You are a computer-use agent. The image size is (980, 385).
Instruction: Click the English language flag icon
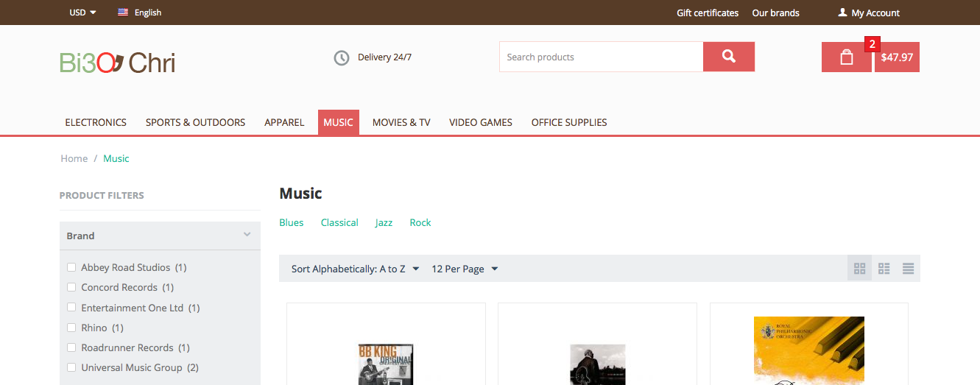coord(123,13)
